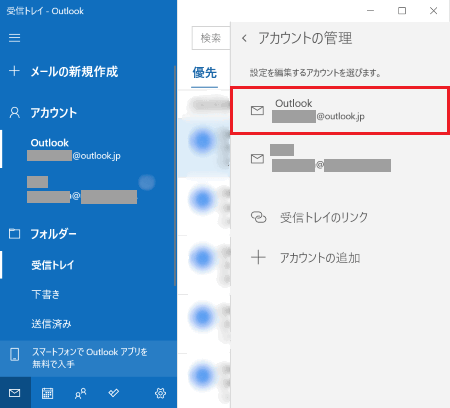Click envelope icon of the Outlook account
The height and width of the screenshot is (408, 450).
[x=257, y=110]
